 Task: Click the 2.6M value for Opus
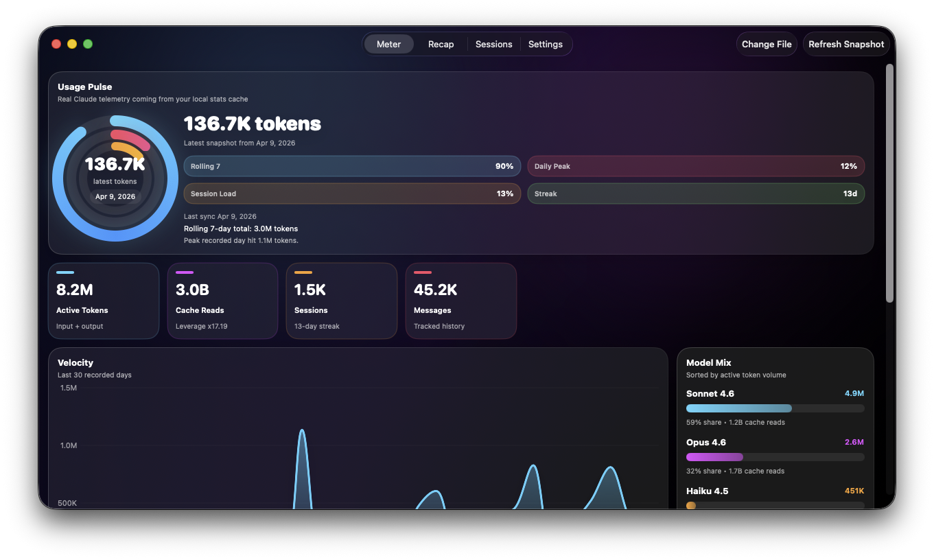(854, 443)
